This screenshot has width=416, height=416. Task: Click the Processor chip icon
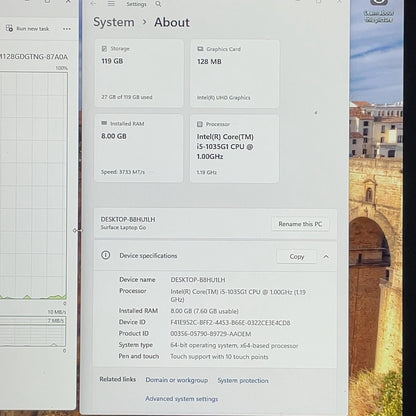coord(200,124)
